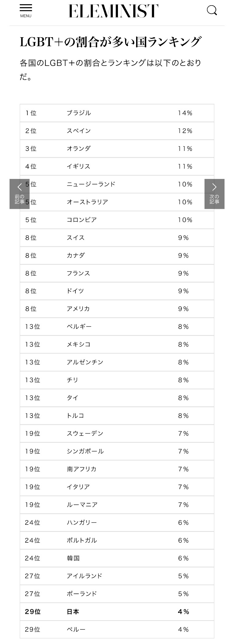Select the シンガポール entry
235x644 pixels.
point(85,452)
